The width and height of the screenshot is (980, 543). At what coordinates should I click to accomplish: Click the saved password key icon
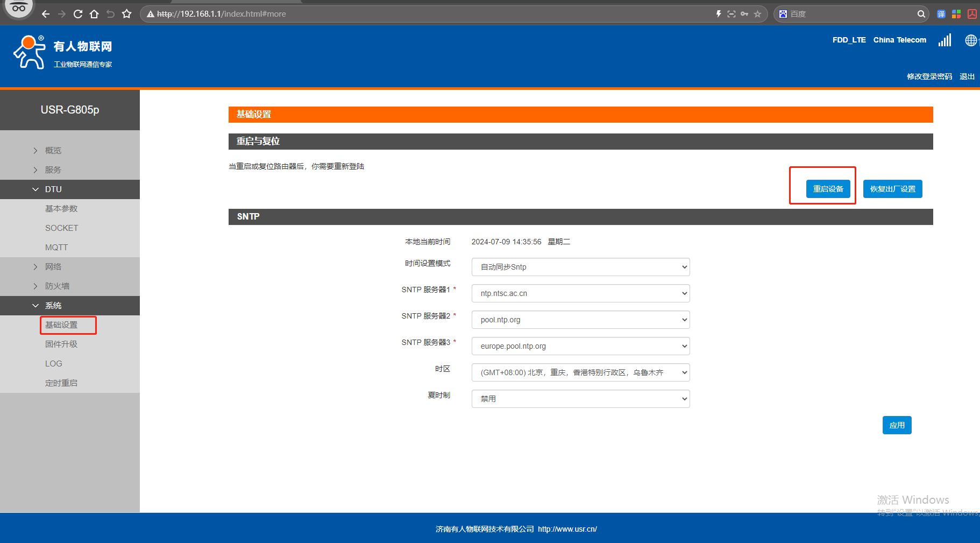(x=744, y=14)
